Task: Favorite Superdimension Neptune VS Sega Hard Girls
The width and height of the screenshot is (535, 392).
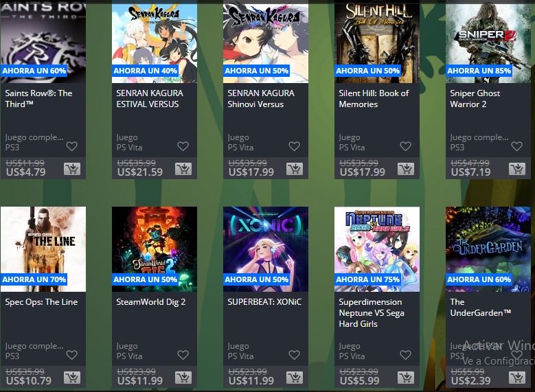Action: click(x=405, y=355)
